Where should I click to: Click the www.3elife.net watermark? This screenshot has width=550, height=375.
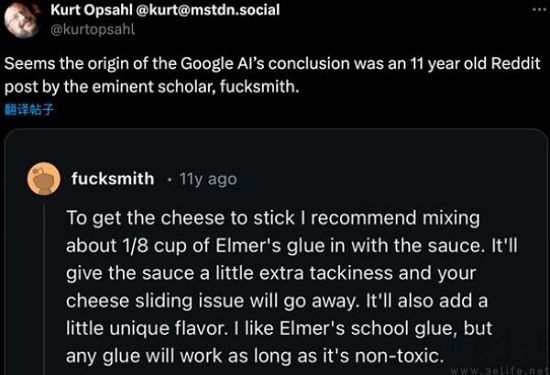tap(499, 370)
